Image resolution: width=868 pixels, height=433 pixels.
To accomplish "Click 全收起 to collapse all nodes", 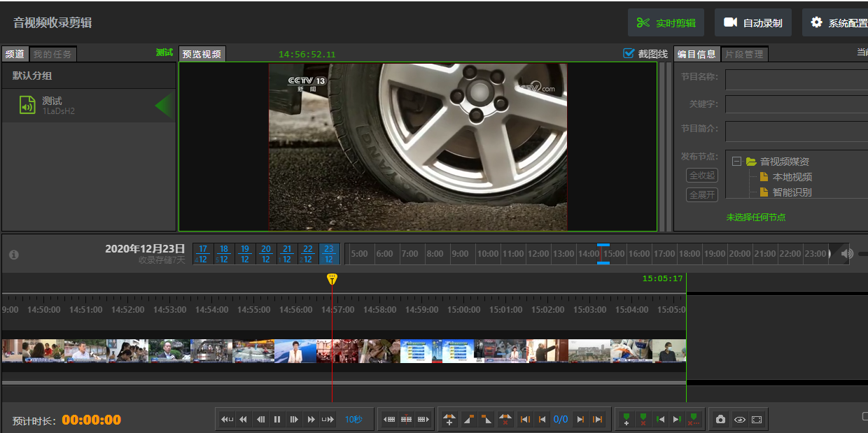I will (x=701, y=176).
